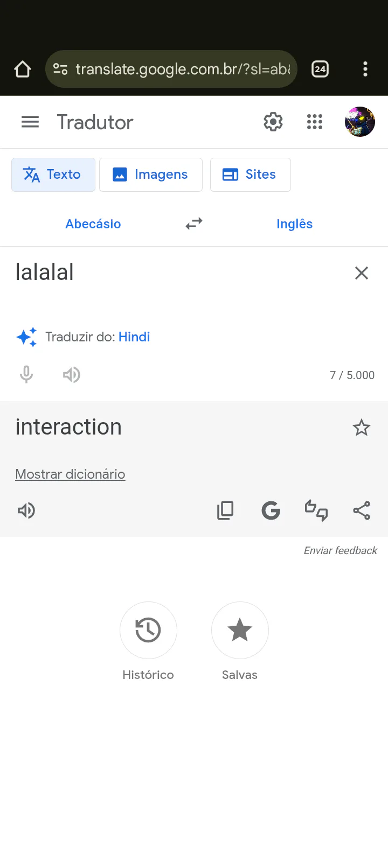Switch to the Sites tab

(x=251, y=174)
